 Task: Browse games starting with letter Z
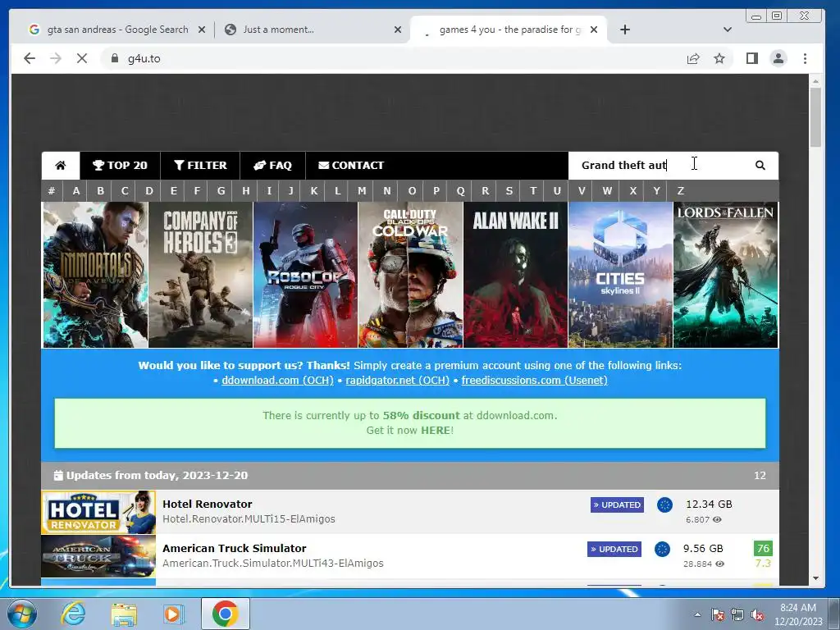pos(680,190)
